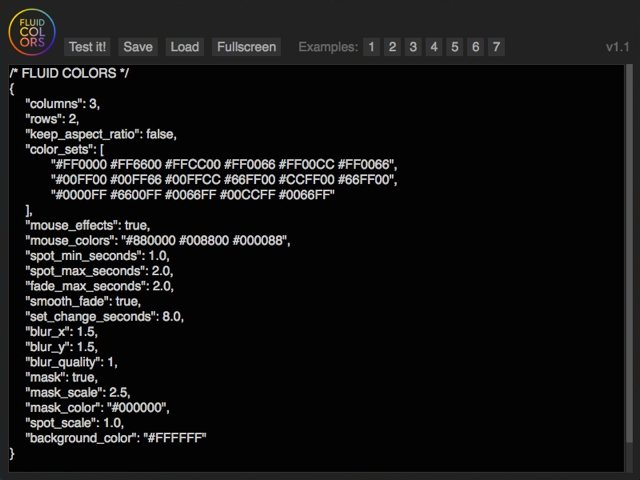Image resolution: width=640 pixels, height=480 pixels.
Task: Load example number 2
Action: [x=392, y=47]
